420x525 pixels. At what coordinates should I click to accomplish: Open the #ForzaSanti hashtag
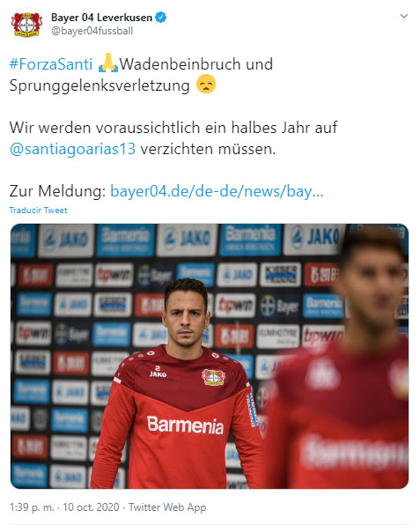point(51,64)
